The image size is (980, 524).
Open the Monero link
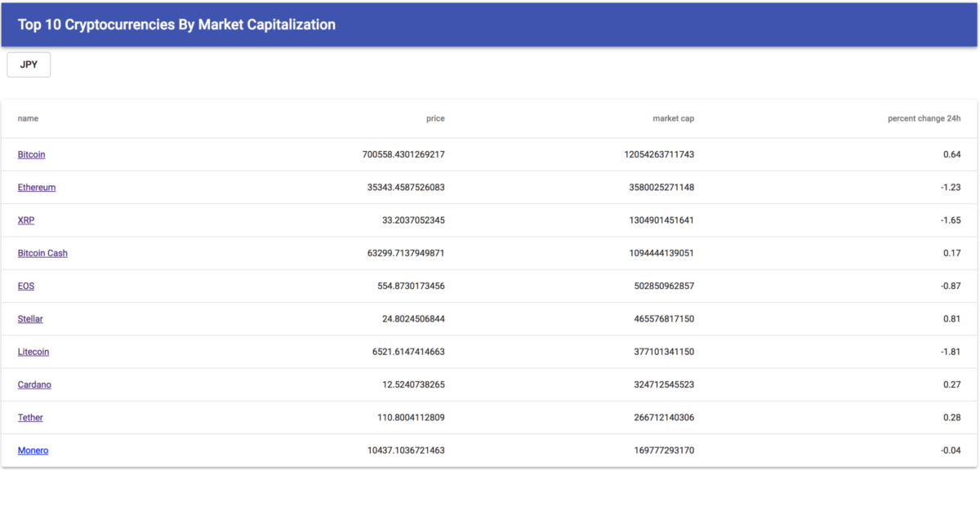tap(33, 451)
